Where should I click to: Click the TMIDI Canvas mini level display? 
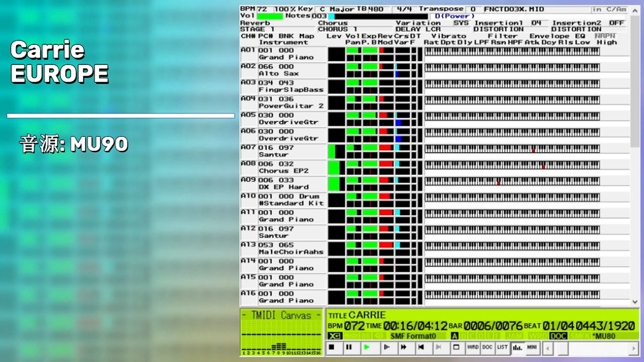coord(281,332)
